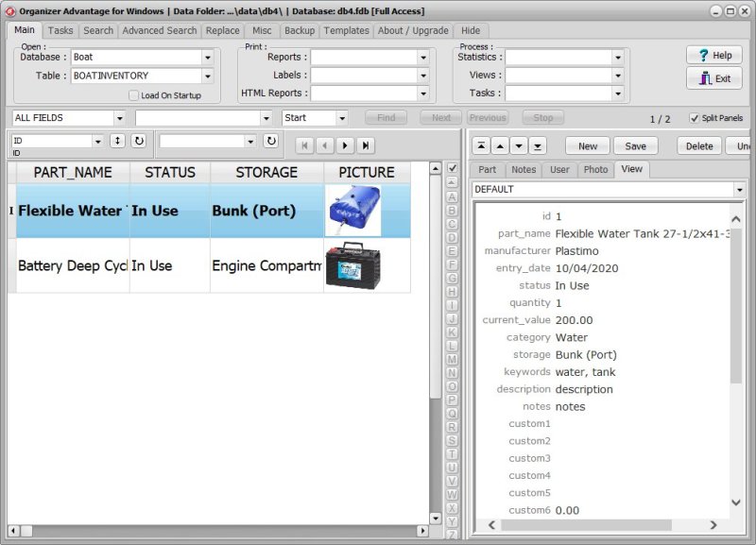The width and height of the screenshot is (756, 545).
Task: Toggle the Split Panels checkbox
Action: point(694,118)
